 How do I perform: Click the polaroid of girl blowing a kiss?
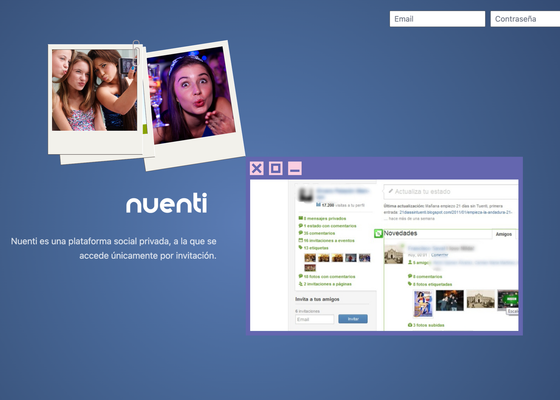pyautogui.click(x=194, y=105)
